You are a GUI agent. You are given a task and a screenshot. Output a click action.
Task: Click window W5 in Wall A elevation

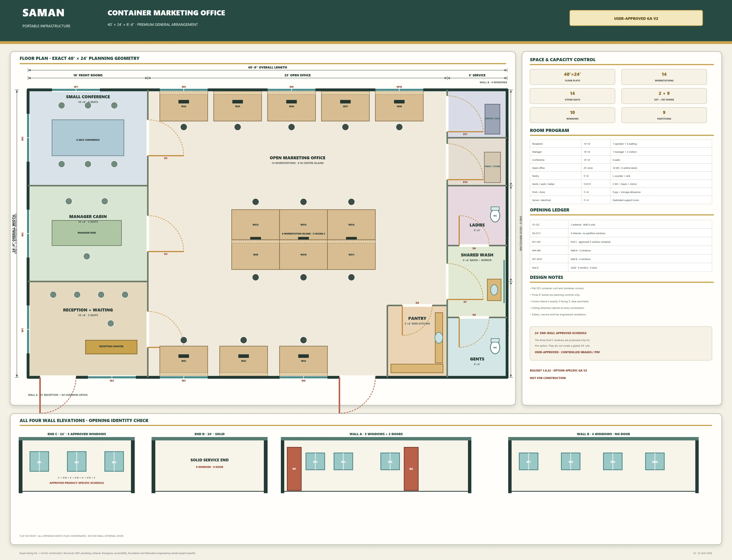(x=343, y=461)
